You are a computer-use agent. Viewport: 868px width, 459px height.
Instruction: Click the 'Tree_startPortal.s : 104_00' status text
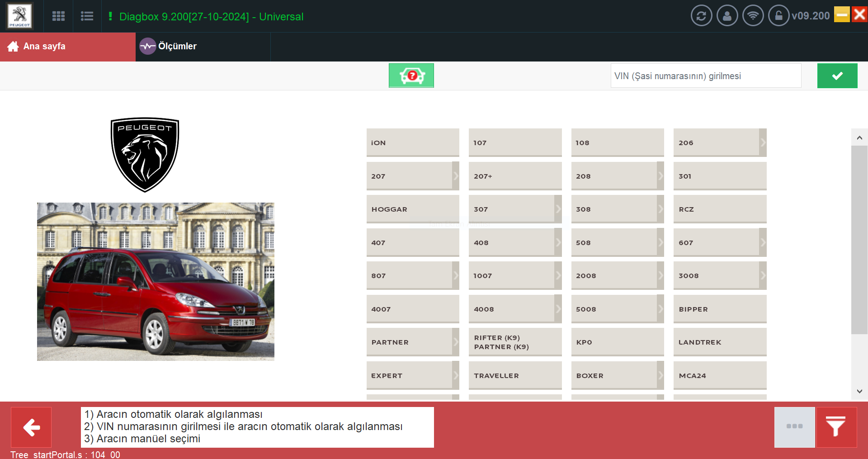66,454
